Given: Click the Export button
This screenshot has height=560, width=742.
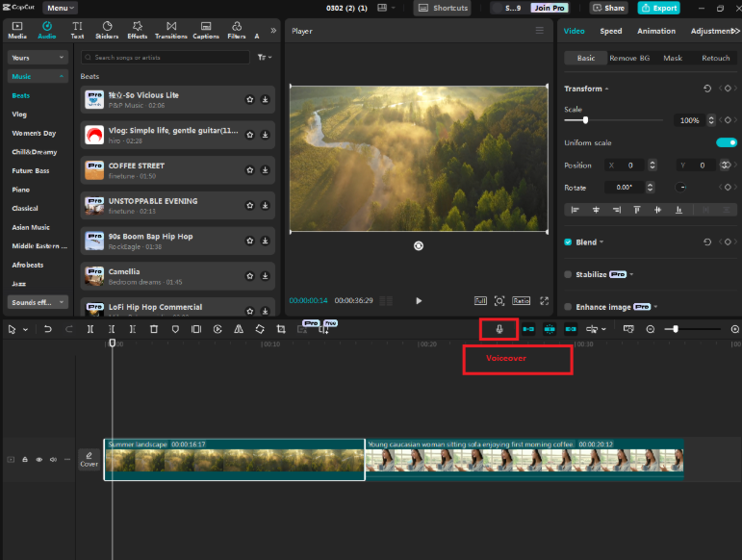Looking at the screenshot, I should point(658,8).
